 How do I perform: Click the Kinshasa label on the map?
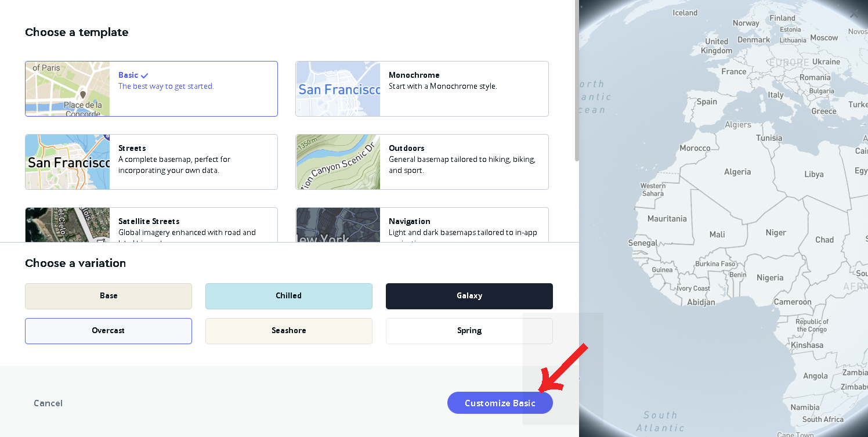[x=807, y=345]
